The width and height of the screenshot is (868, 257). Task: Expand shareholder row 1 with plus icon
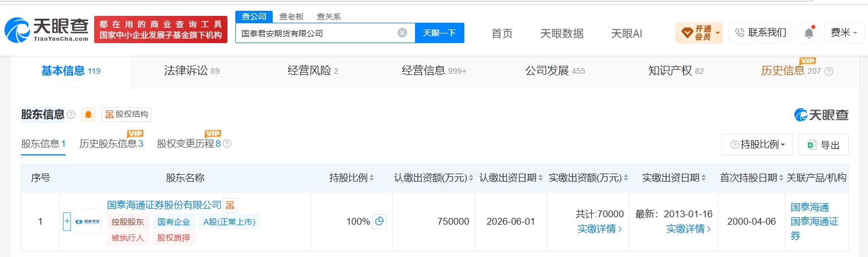click(67, 221)
